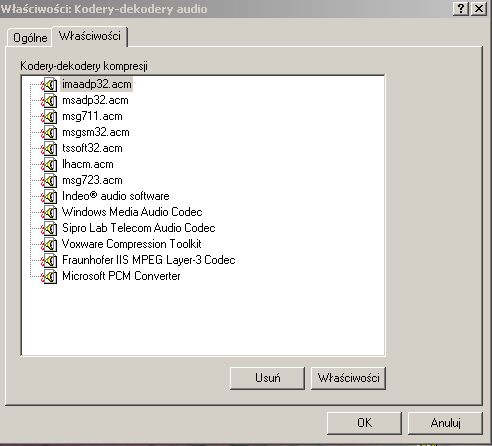
Task: Select Indeo audio software entry
Action: (x=116, y=196)
